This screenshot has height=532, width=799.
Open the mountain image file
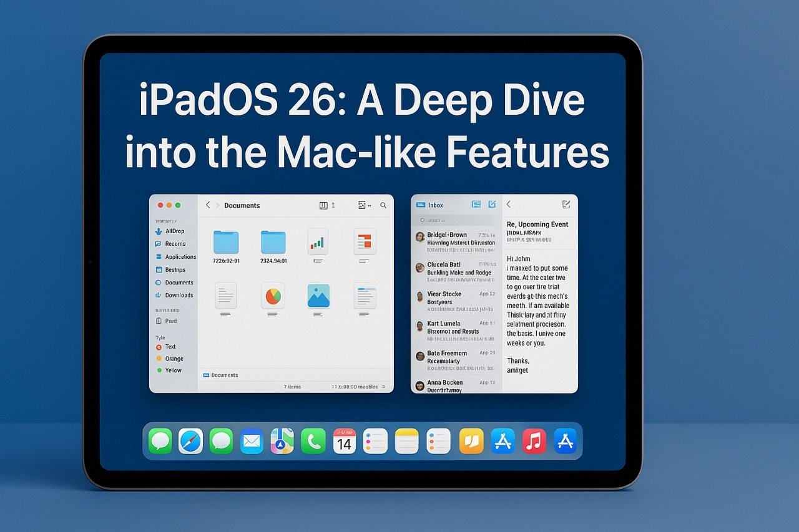click(x=318, y=296)
